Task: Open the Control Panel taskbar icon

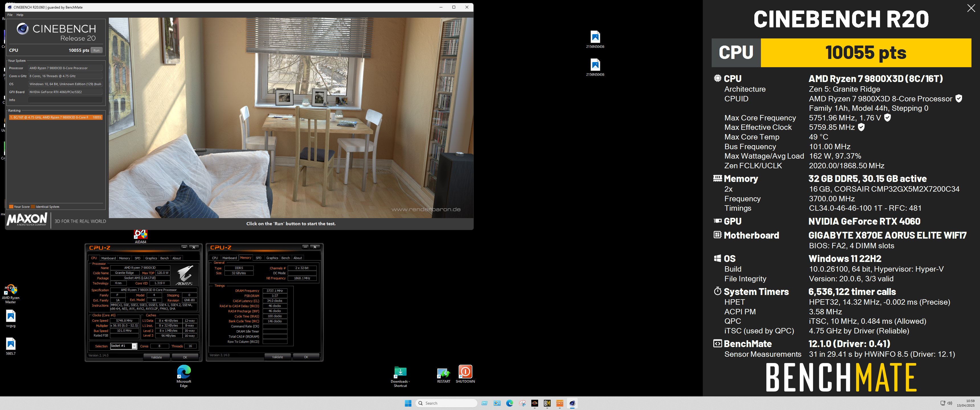Action: tap(497, 403)
